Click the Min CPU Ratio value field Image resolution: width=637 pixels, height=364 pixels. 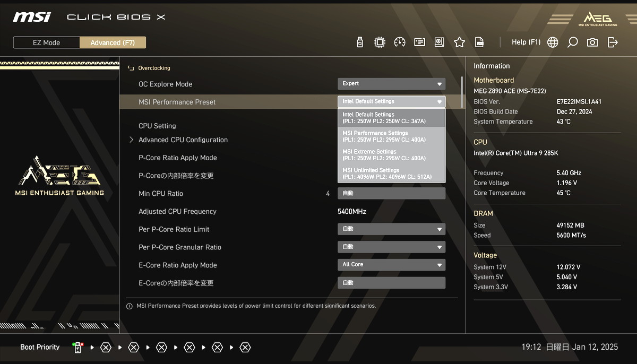(391, 194)
